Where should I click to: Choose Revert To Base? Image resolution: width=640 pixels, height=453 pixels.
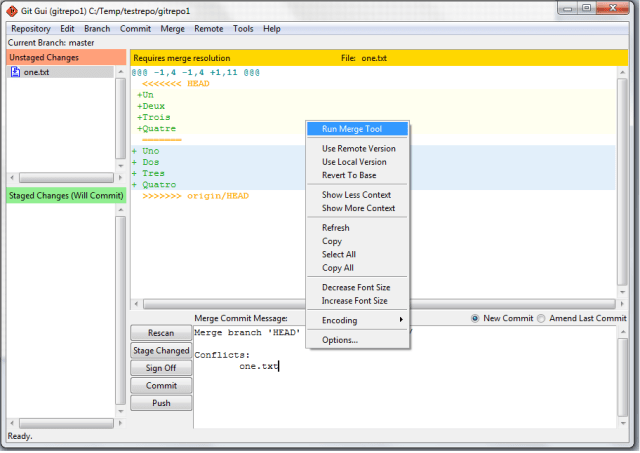tap(348, 174)
